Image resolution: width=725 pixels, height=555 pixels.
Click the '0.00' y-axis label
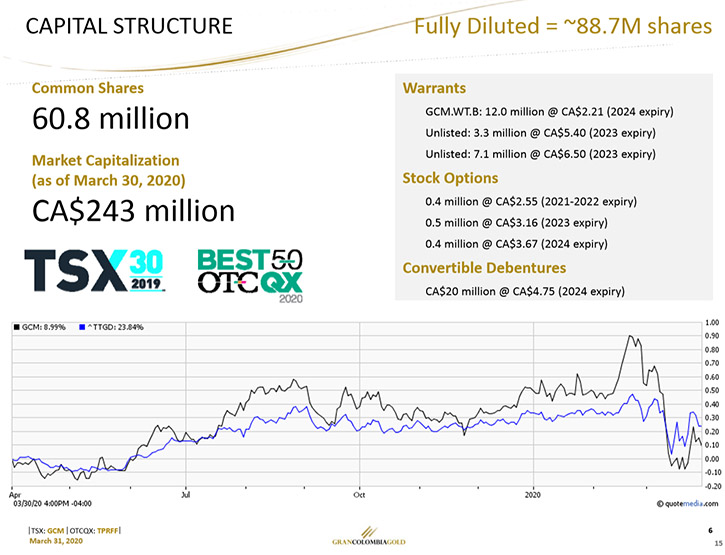pyautogui.click(x=712, y=459)
